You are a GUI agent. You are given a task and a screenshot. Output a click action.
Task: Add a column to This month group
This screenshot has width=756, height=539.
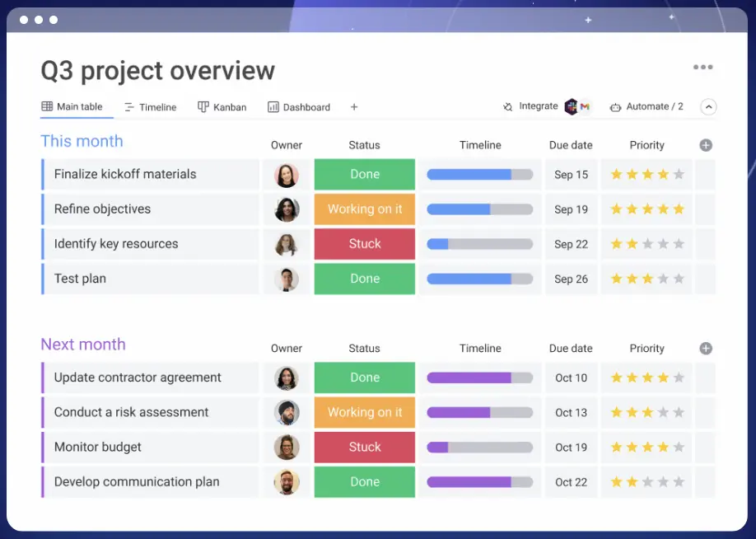(706, 145)
